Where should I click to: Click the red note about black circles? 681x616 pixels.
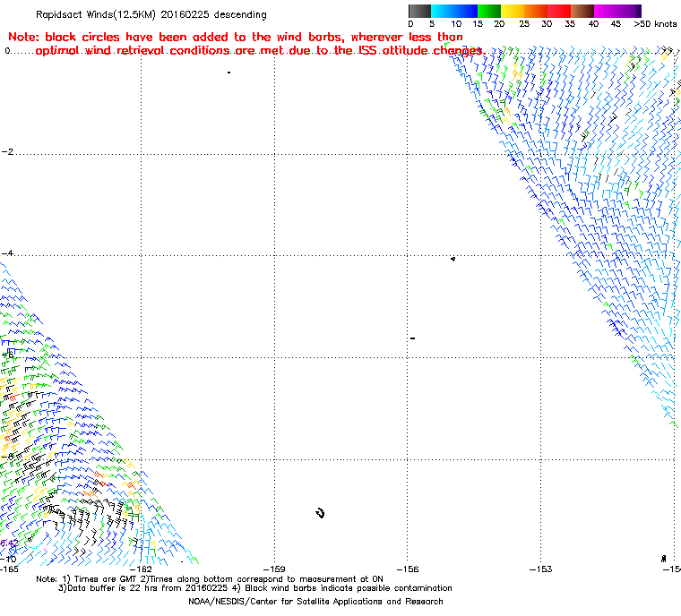pyautogui.click(x=246, y=44)
